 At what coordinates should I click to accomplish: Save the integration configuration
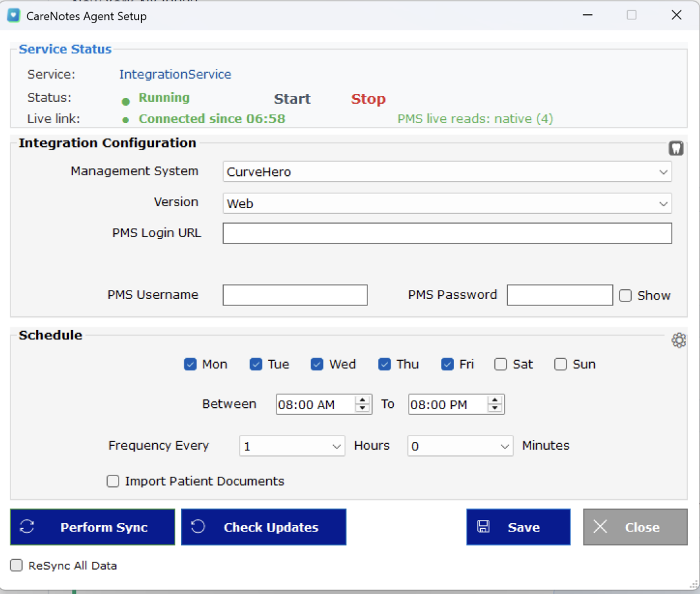click(x=518, y=527)
